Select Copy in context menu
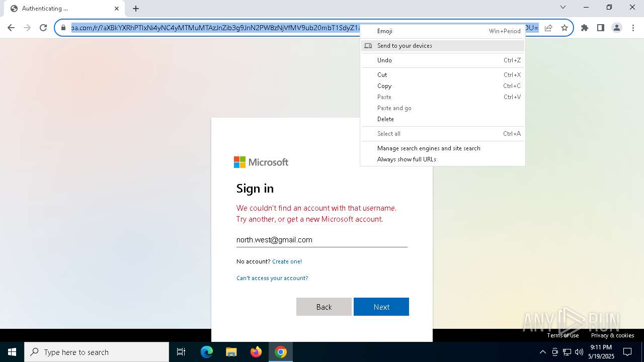Screen dimensions: 644x362 pyautogui.click(x=443, y=86)
